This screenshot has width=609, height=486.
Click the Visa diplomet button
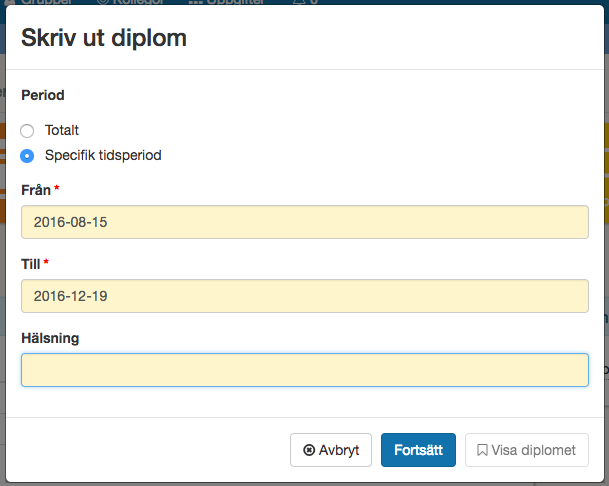(x=527, y=450)
